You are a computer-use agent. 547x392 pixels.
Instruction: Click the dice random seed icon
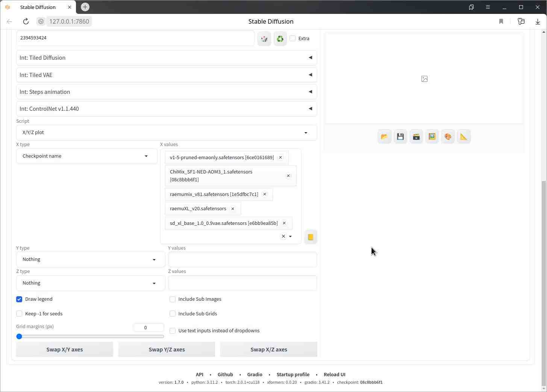264,38
